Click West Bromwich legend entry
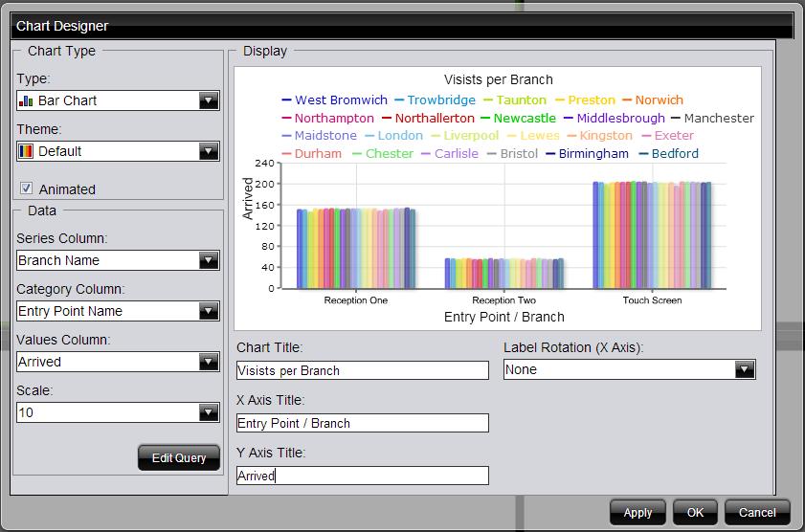 335,100
